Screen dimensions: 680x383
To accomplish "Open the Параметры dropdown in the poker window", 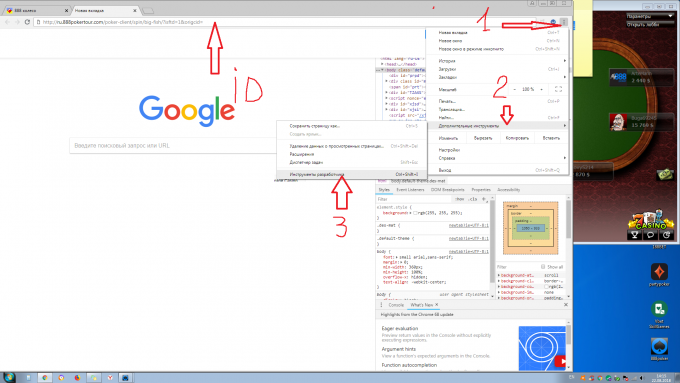I will click(x=650, y=16).
